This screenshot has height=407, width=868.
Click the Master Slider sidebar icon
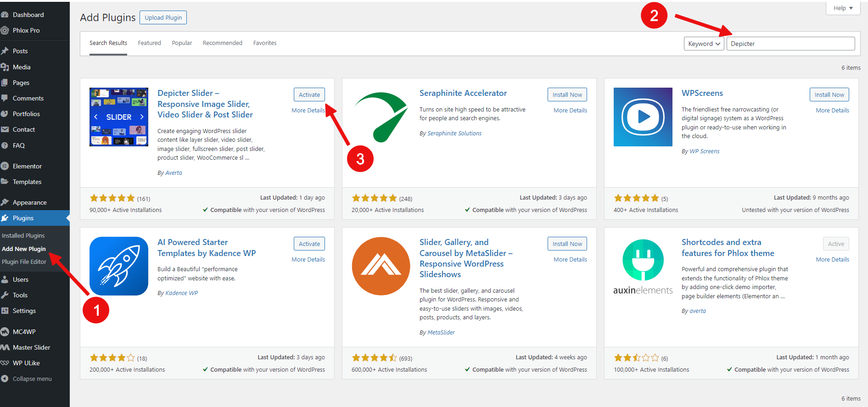(x=5, y=347)
